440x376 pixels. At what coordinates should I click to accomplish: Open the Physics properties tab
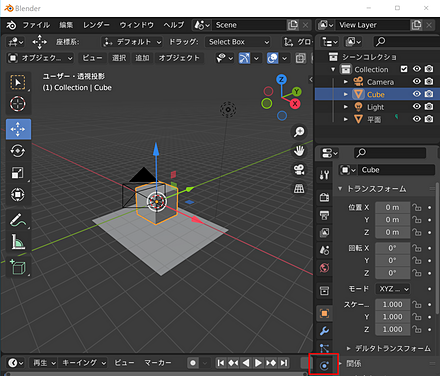[x=324, y=365]
